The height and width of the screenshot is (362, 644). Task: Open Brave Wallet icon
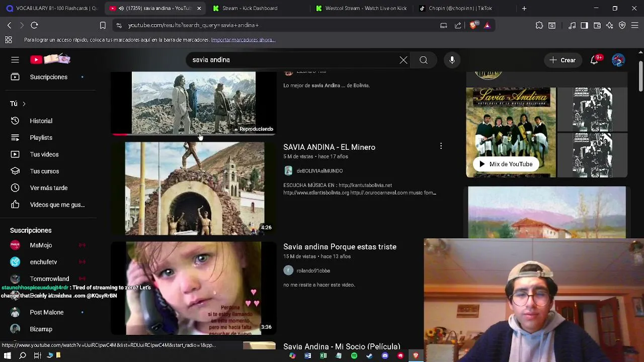(x=597, y=25)
